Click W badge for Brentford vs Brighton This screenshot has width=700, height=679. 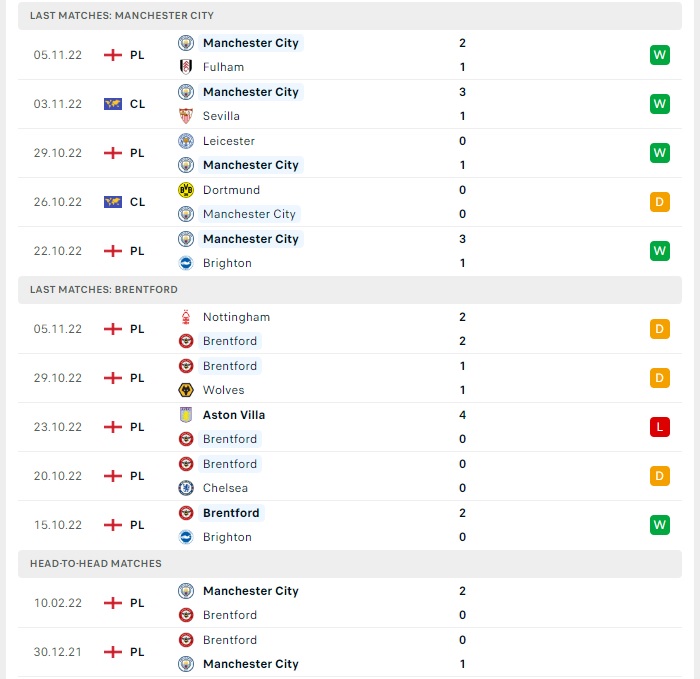click(659, 525)
